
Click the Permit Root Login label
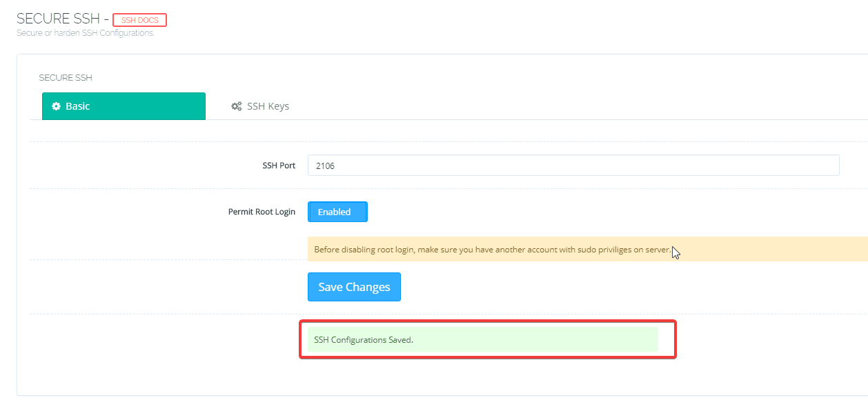click(x=262, y=212)
